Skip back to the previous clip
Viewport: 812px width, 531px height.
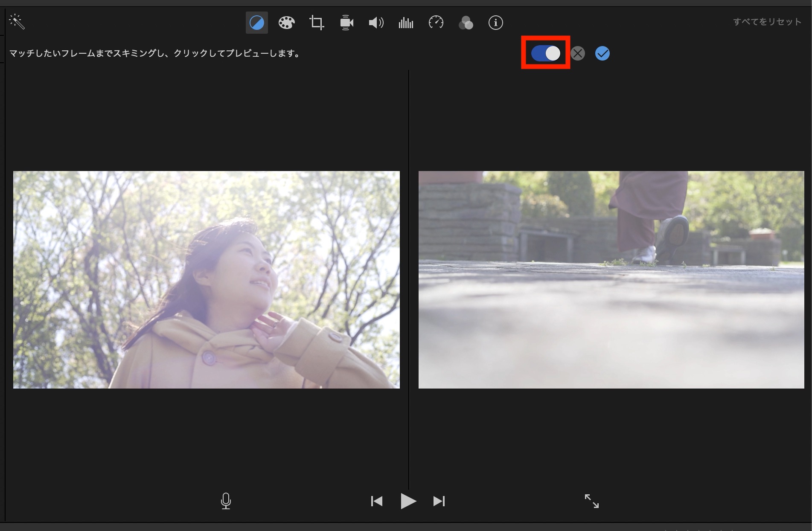point(376,501)
